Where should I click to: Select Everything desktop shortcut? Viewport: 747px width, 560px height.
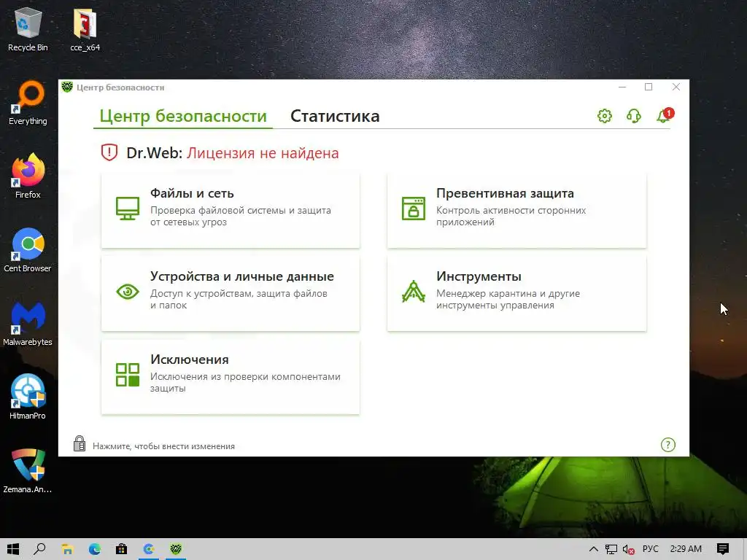(x=28, y=104)
